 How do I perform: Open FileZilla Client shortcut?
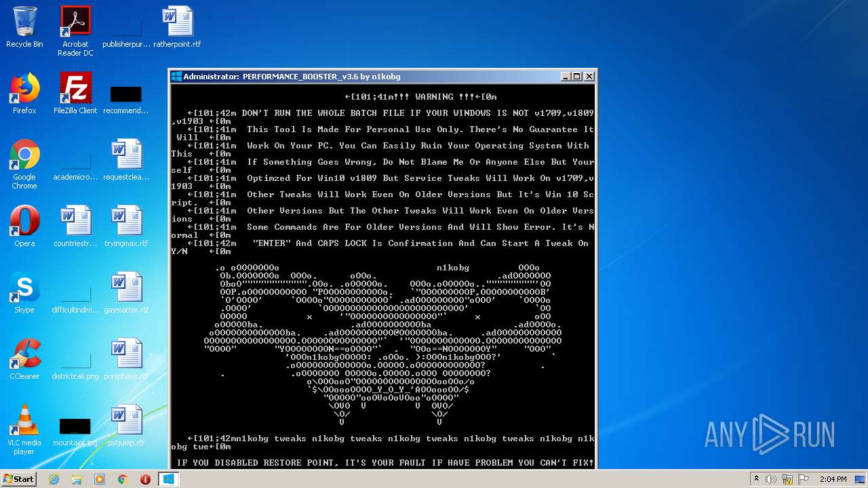(75, 94)
